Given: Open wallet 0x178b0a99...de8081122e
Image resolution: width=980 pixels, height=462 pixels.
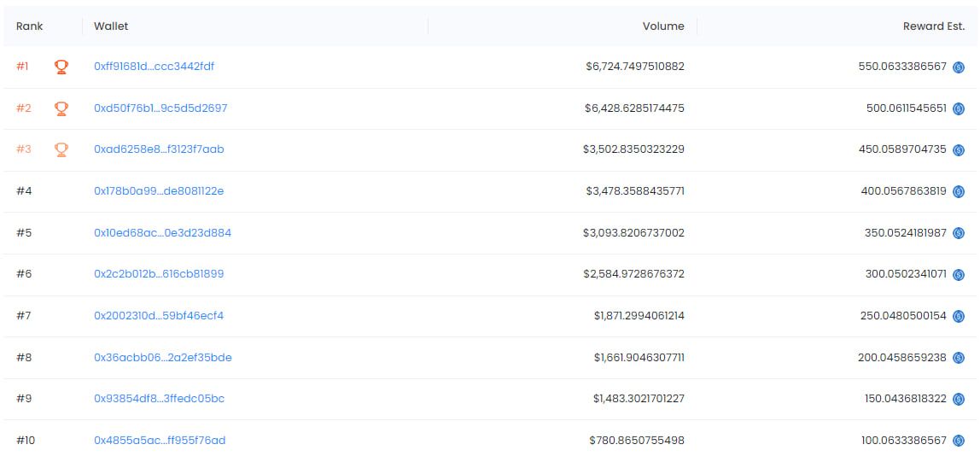Looking at the screenshot, I should coord(159,190).
